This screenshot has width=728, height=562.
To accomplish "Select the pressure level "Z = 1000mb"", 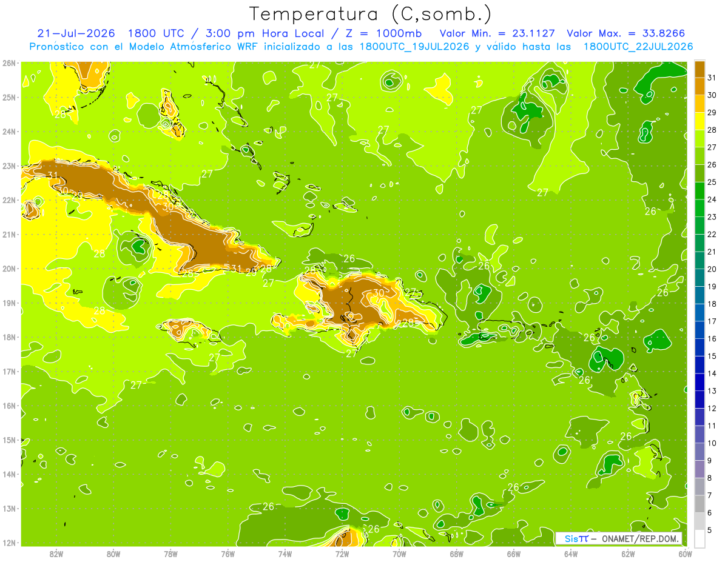I will coord(384,33).
